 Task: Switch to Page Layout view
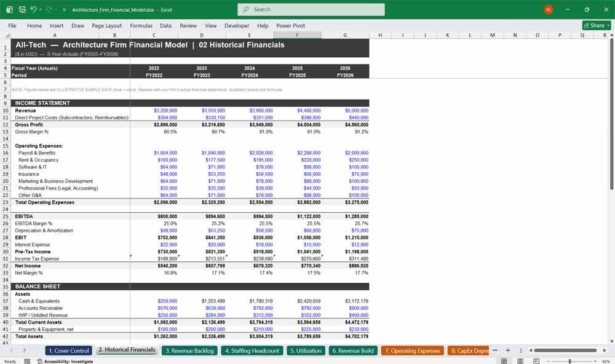tap(520, 361)
